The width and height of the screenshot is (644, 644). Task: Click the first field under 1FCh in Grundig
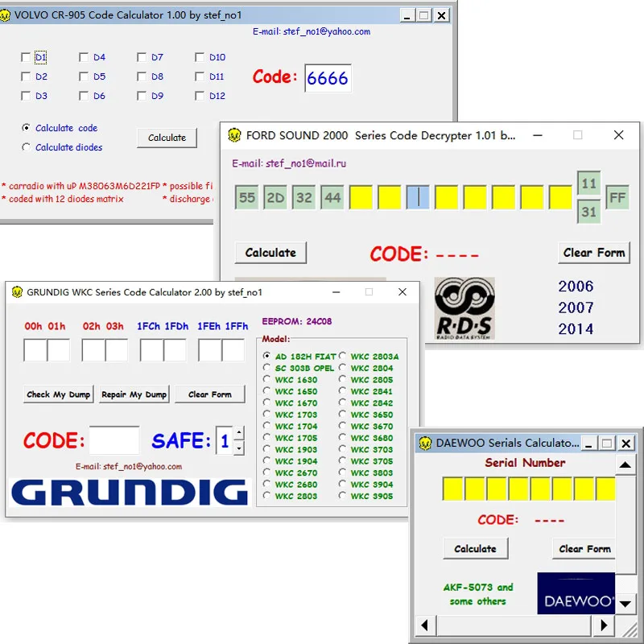(151, 350)
